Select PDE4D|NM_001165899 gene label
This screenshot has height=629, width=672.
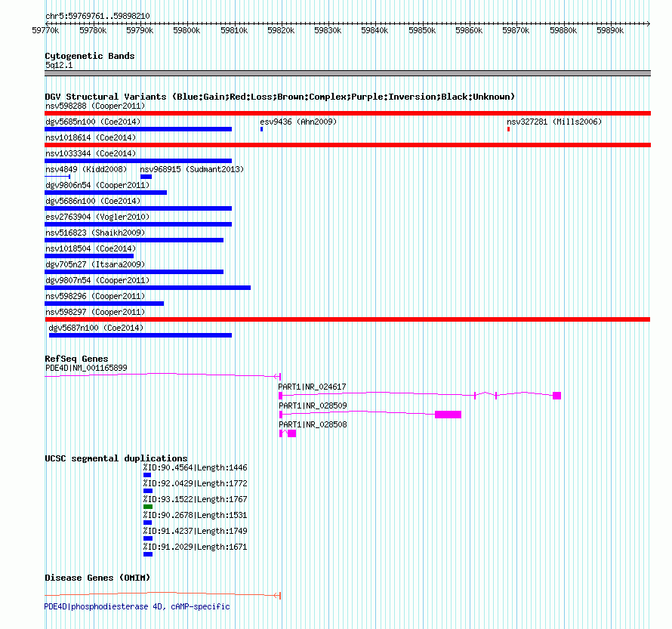pyautogui.click(x=86, y=368)
